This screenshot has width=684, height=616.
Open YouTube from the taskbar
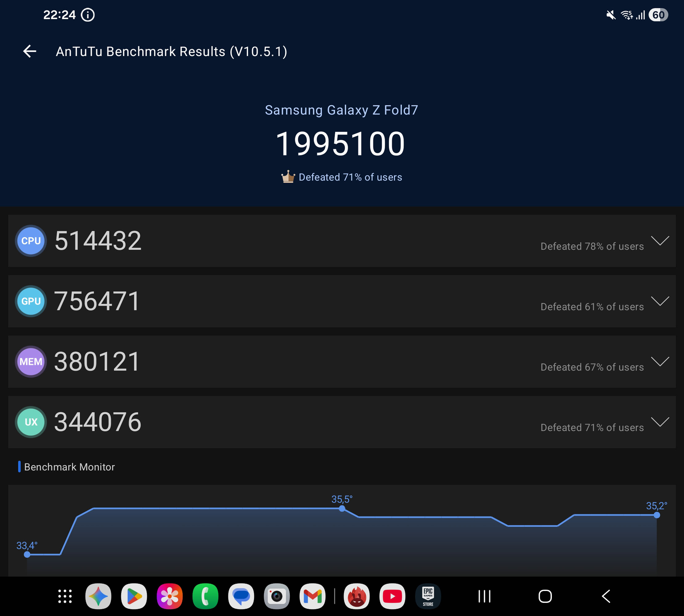click(x=393, y=596)
